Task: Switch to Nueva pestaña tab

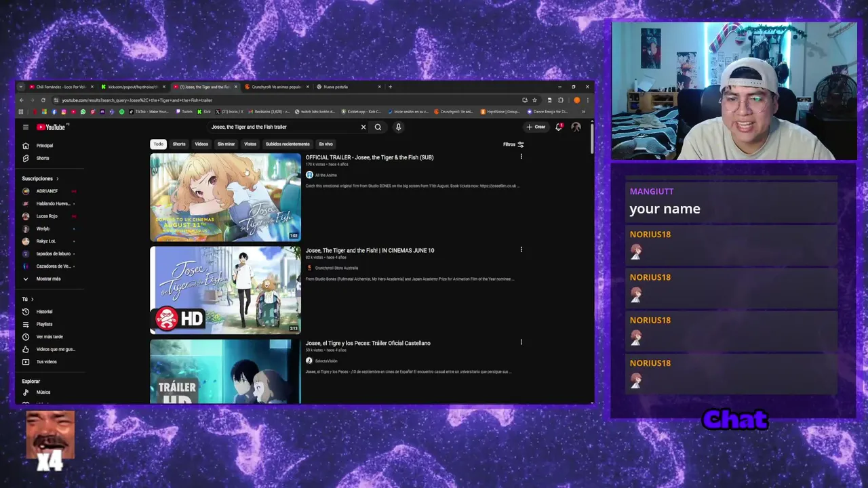Action: click(348, 87)
